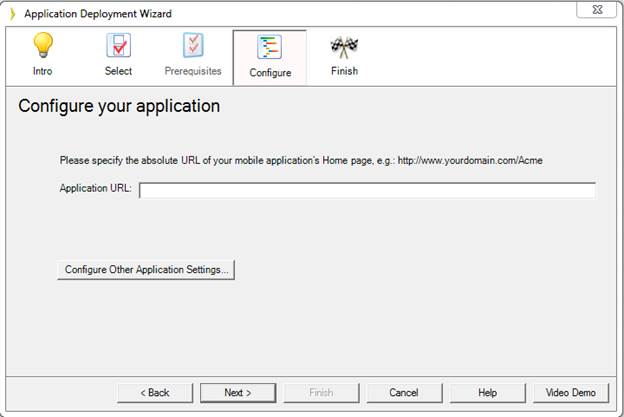
Task: Go back with the < Back button
Action: pyautogui.click(x=155, y=393)
